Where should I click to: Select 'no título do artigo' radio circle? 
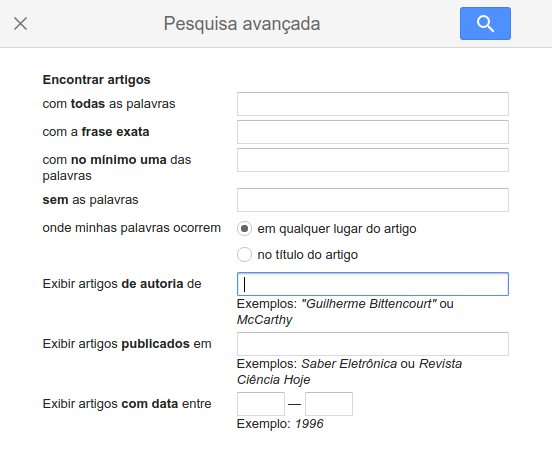[244, 255]
